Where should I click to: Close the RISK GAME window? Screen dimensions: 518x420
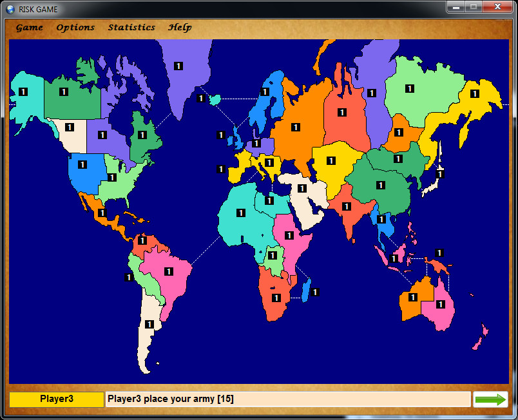click(497, 6)
